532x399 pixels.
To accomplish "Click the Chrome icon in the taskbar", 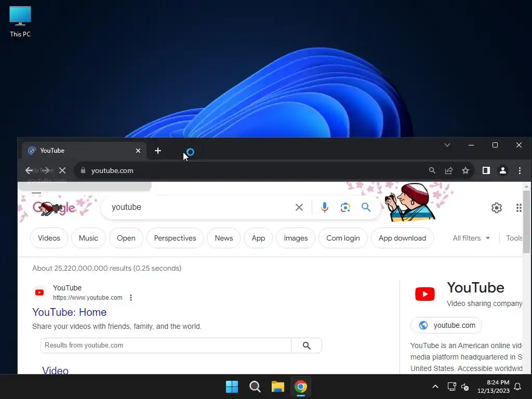I will coord(301,387).
